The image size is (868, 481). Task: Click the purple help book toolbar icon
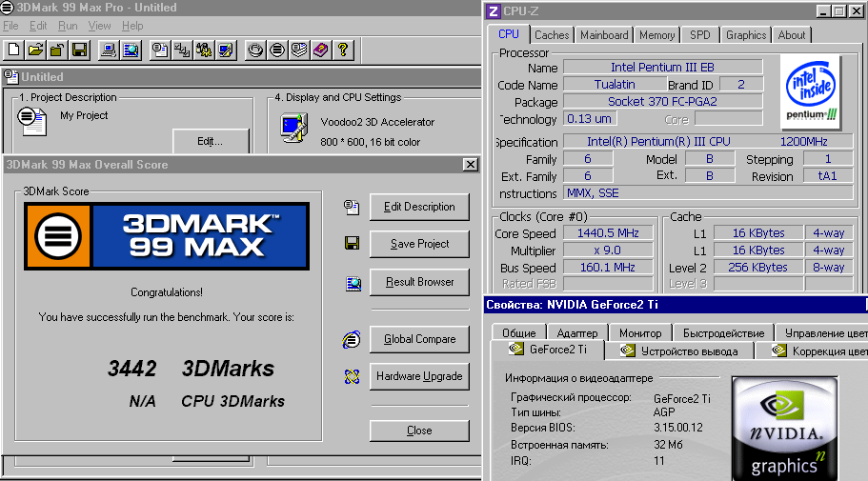(x=320, y=50)
